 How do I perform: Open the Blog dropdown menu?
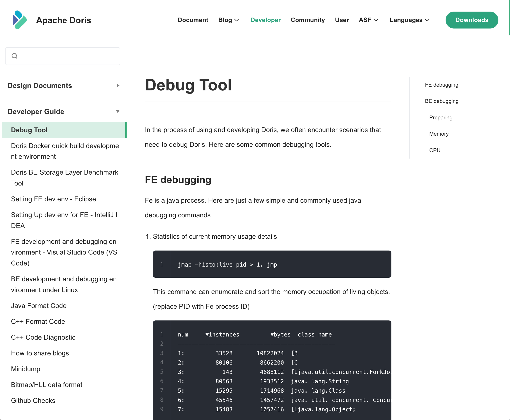click(229, 20)
